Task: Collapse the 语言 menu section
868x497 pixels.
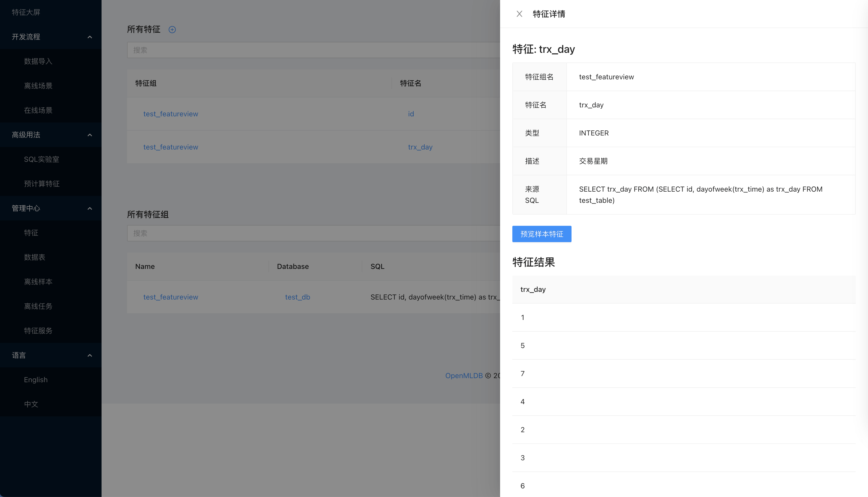Action: 90,355
